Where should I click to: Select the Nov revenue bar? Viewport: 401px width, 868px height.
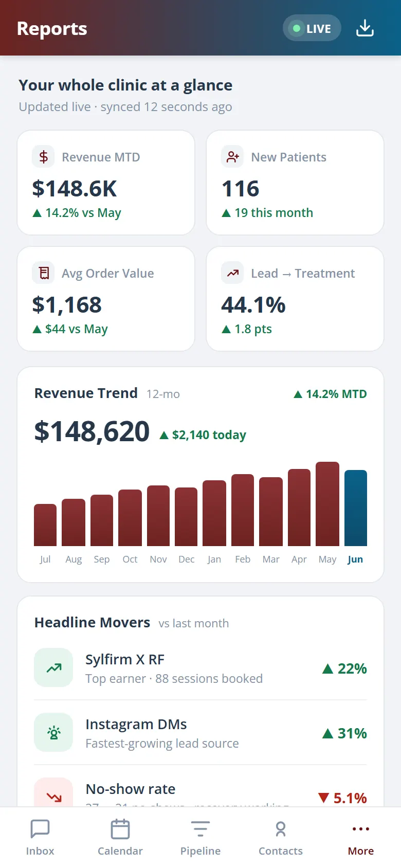[158, 516]
